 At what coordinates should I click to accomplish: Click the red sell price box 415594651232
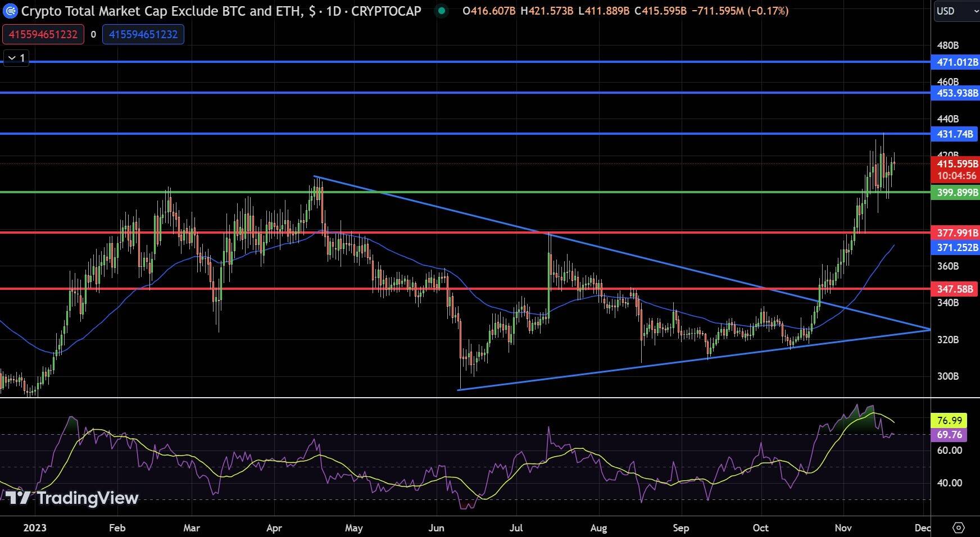tap(43, 34)
